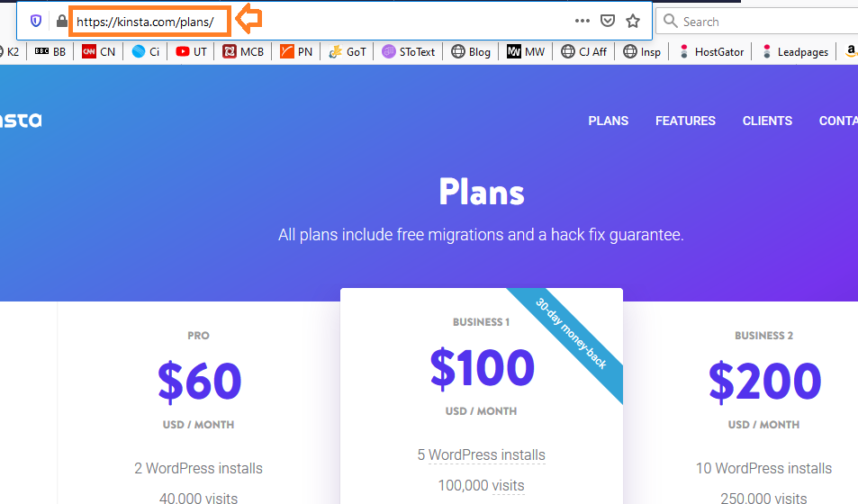Viewport: 858px width, 504px height.
Task: Open the CJ Aff bookmark
Action: click(584, 51)
